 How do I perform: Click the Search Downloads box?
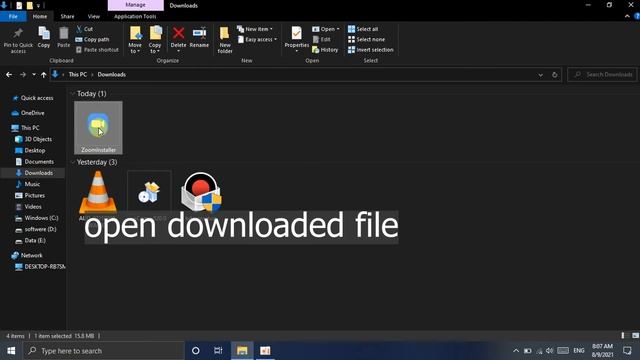(602, 75)
